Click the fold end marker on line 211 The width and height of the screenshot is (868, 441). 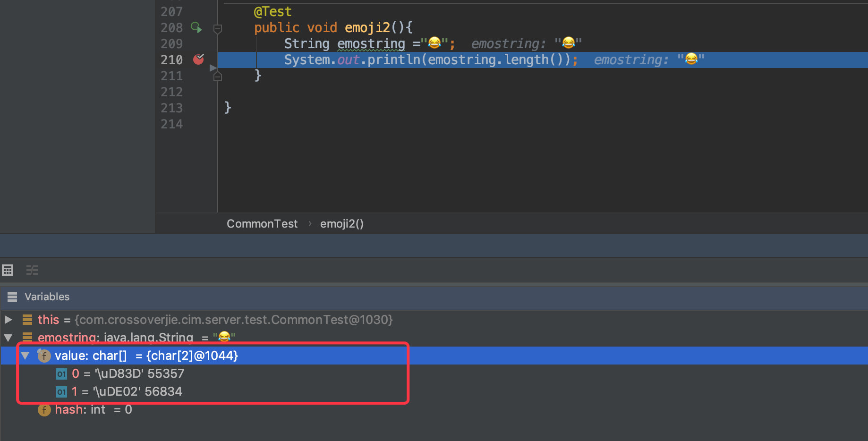point(218,76)
